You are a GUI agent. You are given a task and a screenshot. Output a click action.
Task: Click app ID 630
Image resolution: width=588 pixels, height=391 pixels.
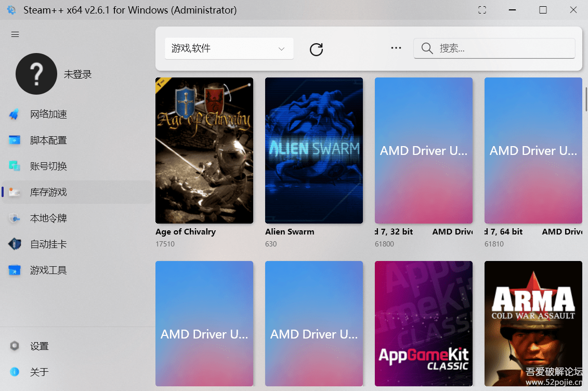pos(271,244)
